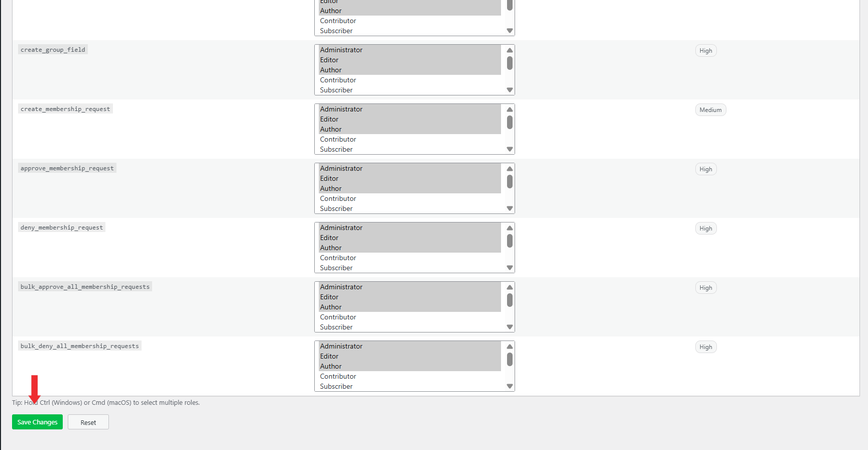Click the Save Changes button
868x450 pixels.
click(x=37, y=422)
